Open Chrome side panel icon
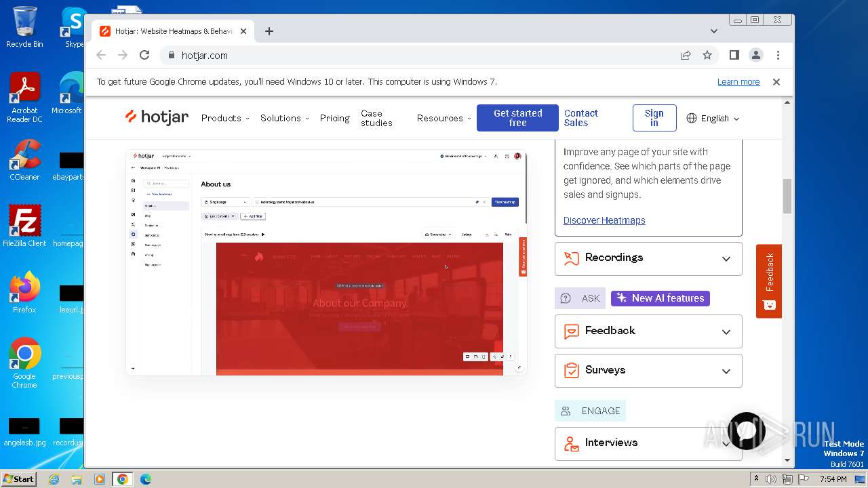The height and width of the screenshot is (488, 868). (734, 55)
